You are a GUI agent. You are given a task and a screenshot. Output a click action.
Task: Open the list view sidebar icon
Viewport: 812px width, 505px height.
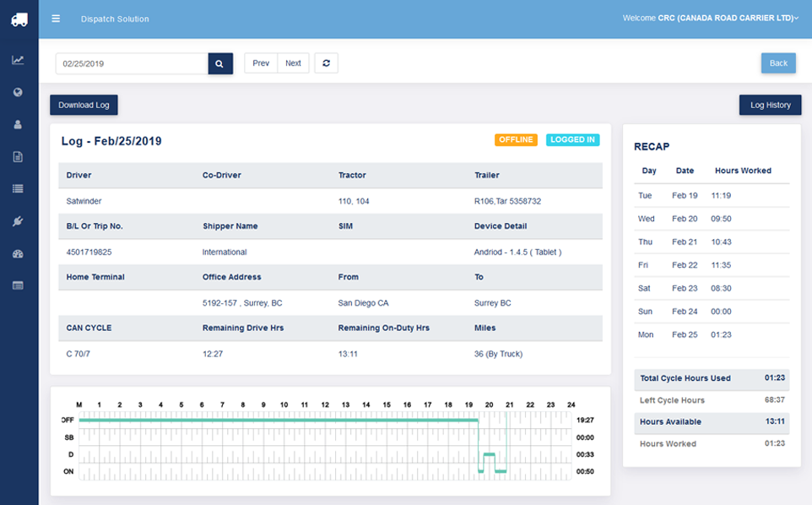pos(18,188)
